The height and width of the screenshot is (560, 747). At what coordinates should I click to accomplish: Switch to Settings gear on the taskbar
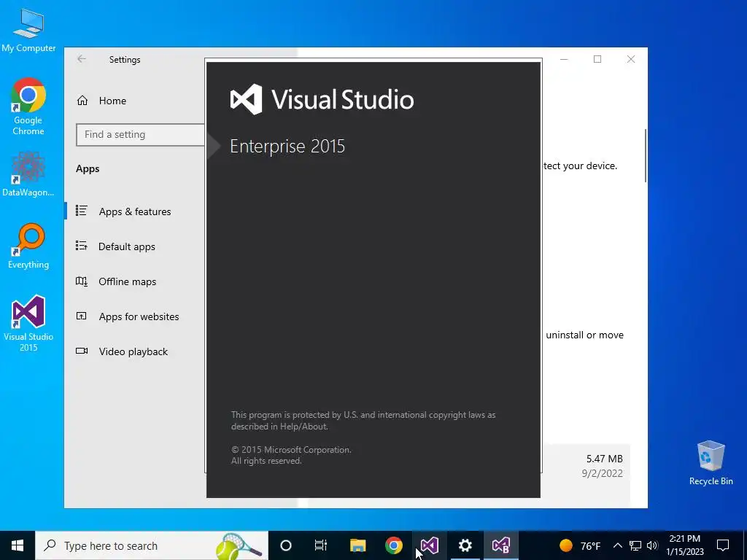465,545
